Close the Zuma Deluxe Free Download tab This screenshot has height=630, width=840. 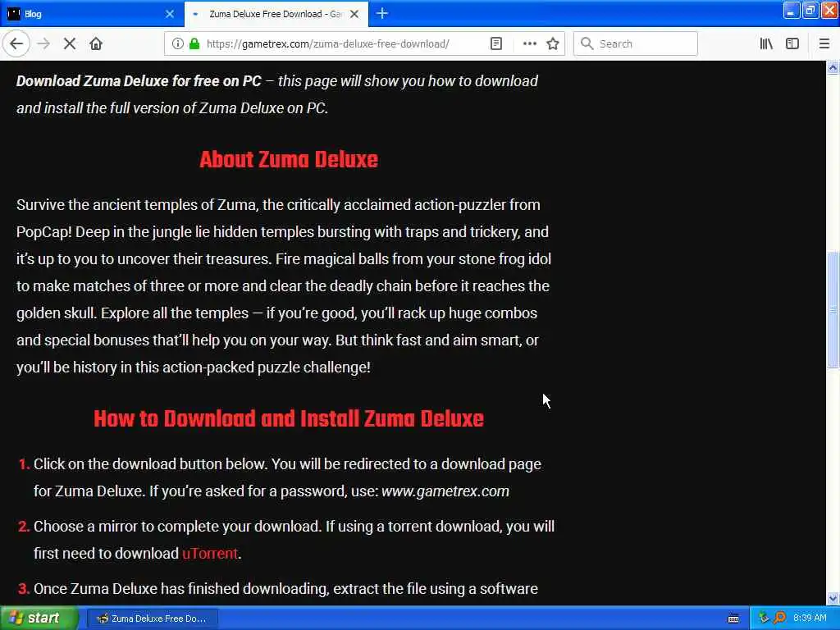pyautogui.click(x=354, y=14)
